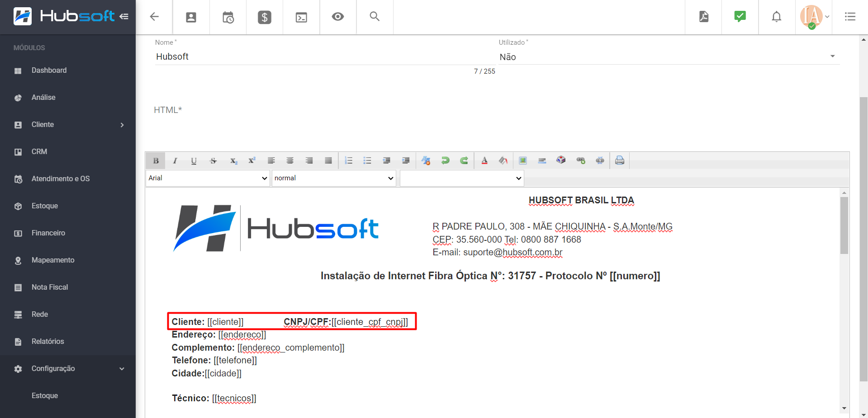This screenshot has width=868, height=418.
Task: Remove formatting from selected text
Action: [426, 160]
